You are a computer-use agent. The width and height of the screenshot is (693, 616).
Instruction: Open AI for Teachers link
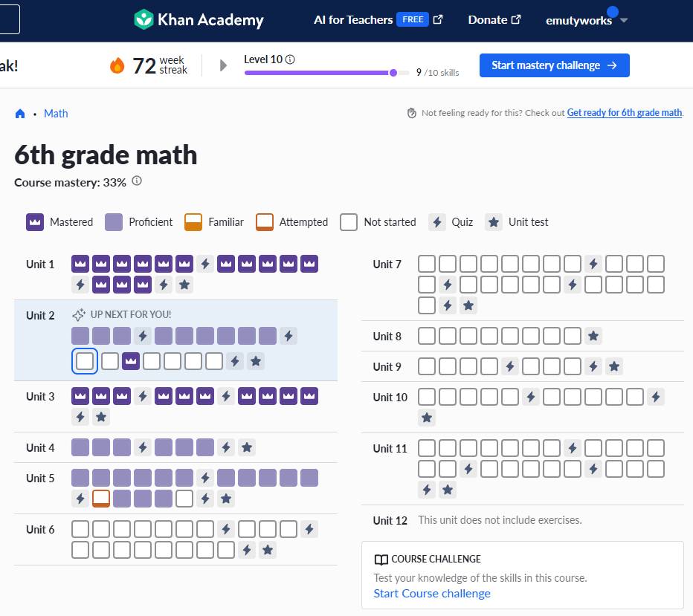tap(378, 20)
